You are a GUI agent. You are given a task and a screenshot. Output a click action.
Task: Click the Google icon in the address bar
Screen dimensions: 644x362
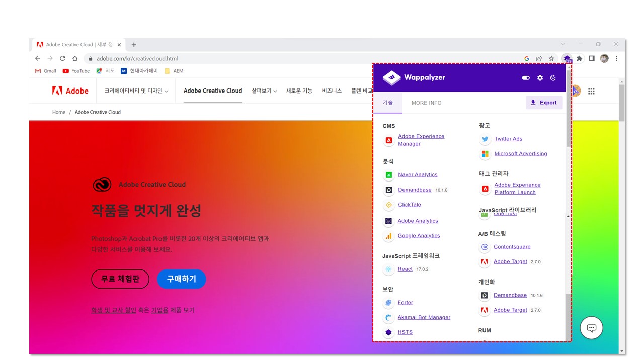tap(527, 58)
